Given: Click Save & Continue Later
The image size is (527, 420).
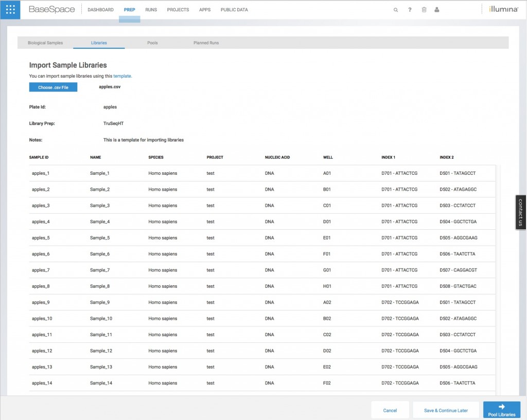Looking at the screenshot, I should pos(446,410).
